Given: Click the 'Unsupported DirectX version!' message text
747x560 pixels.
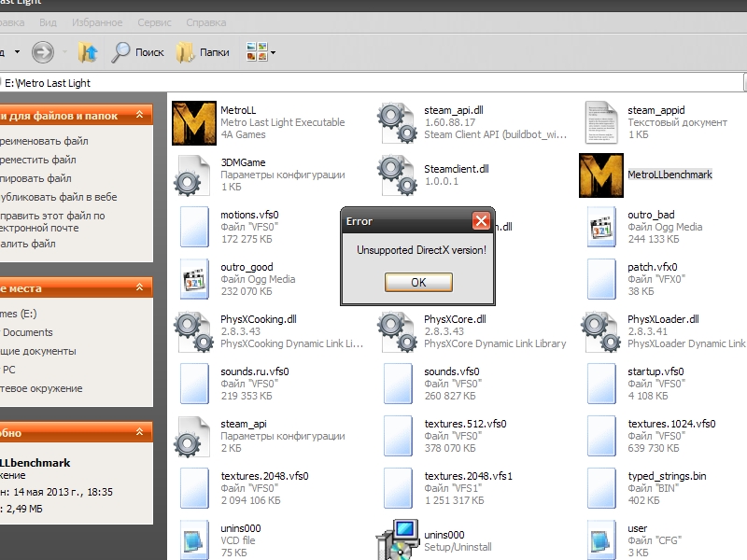Looking at the screenshot, I should pos(421,250).
